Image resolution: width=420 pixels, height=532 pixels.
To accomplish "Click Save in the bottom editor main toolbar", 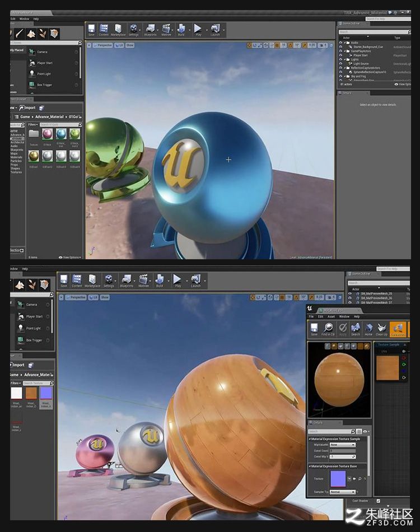I will 64,281.
